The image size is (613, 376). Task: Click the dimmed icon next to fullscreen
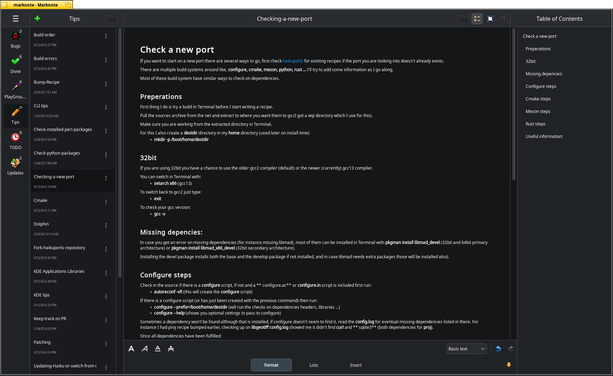coord(503,18)
